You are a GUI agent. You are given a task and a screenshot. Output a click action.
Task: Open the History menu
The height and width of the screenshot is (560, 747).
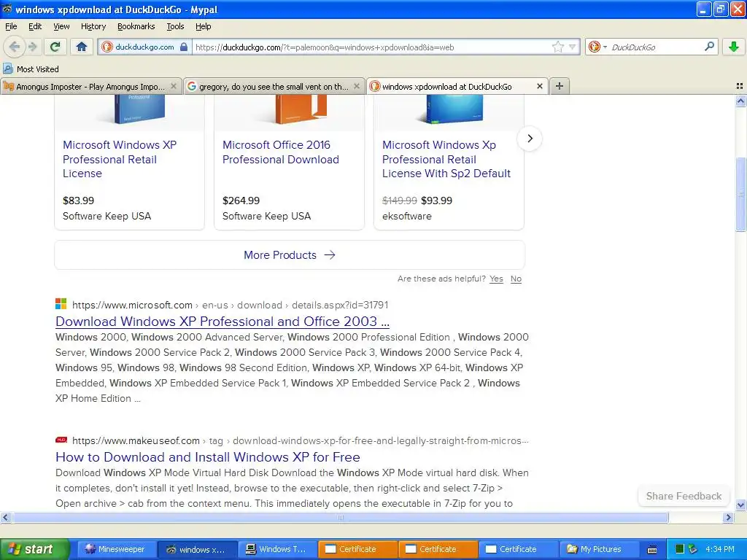click(93, 26)
